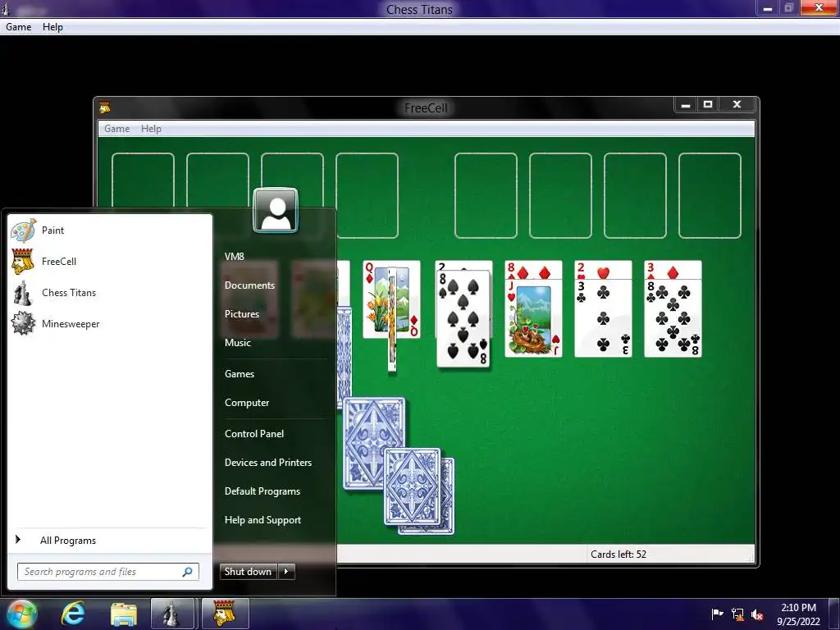The image size is (840, 630).
Task: Minimize the FreeCell window
Action: pyautogui.click(x=685, y=104)
